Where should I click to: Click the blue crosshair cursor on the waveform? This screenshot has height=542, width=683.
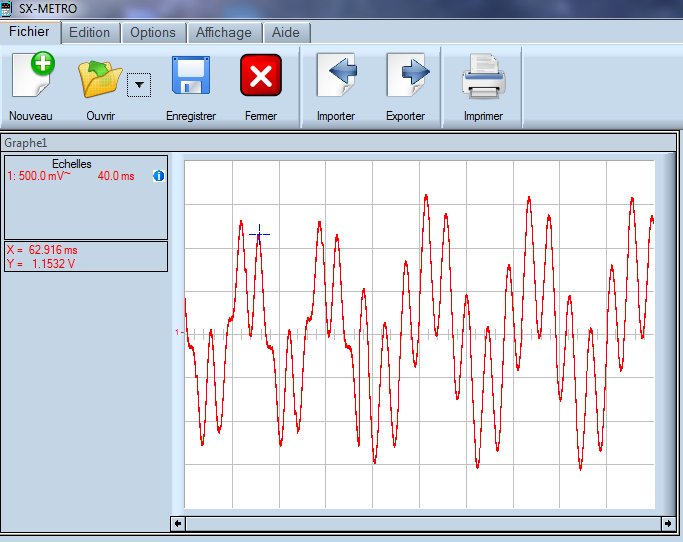coord(260,234)
